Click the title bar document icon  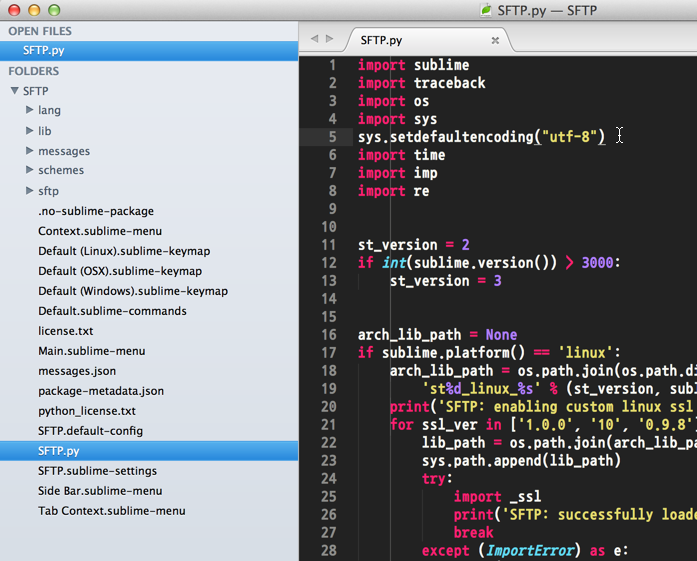pos(486,10)
